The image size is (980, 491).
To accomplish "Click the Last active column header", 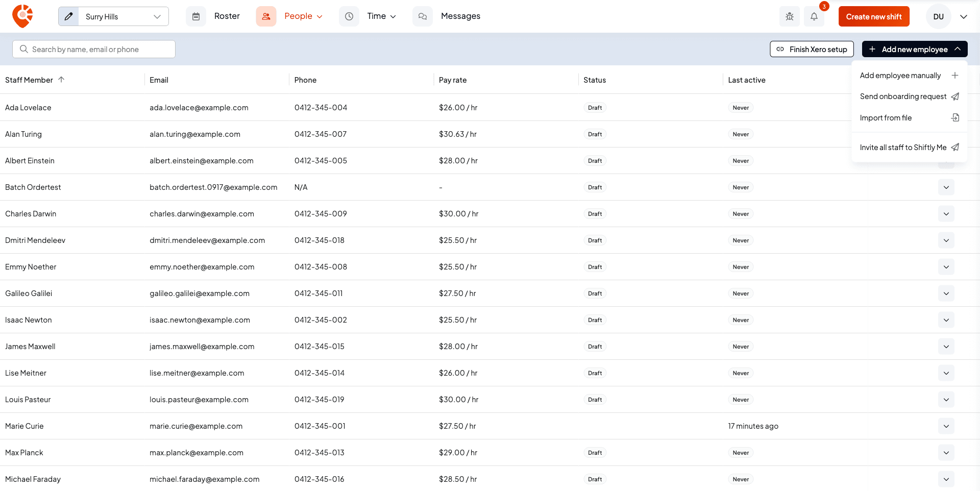I will tap(747, 80).
